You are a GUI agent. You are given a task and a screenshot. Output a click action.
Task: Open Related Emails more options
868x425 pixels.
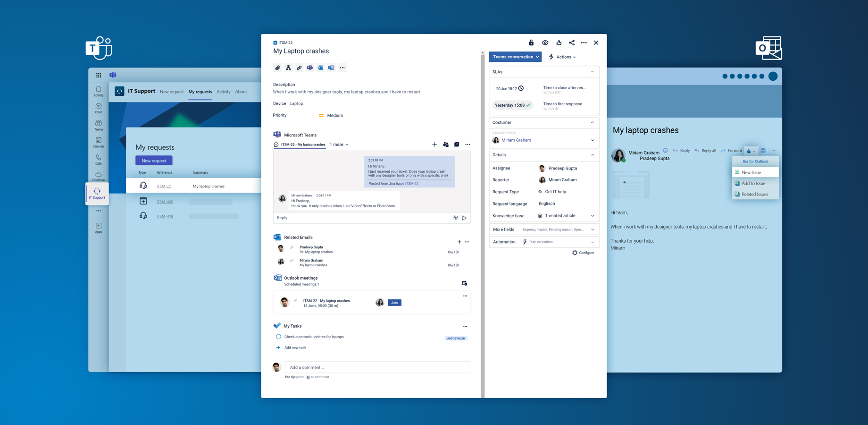[467, 242]
